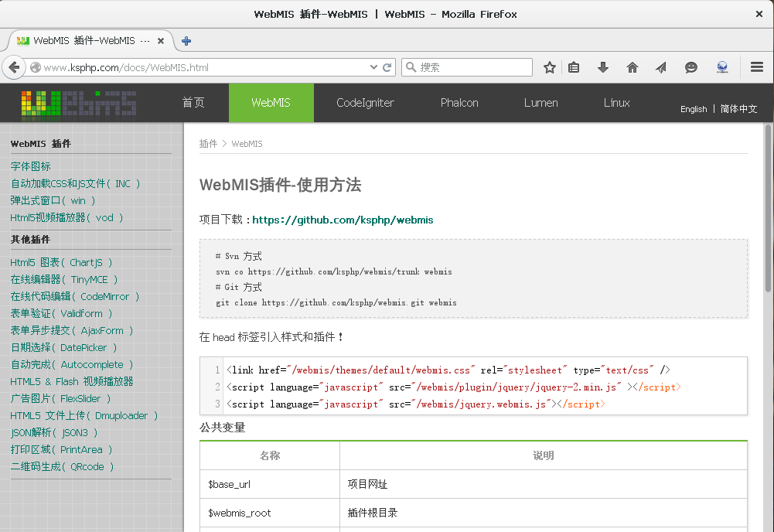Bookmark this page with the star icon
Image resolution: width=774 pixels, height=532 pixels.
[x=550, y=67]
